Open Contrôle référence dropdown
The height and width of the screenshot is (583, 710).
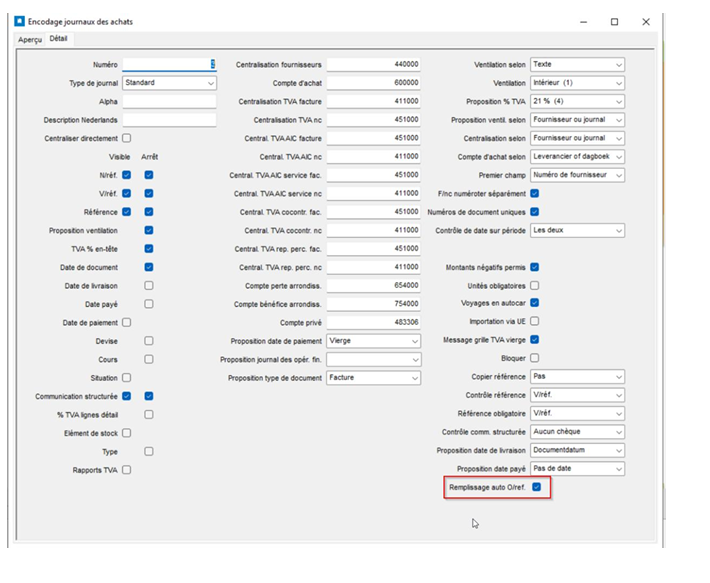(x=577, y=395)
